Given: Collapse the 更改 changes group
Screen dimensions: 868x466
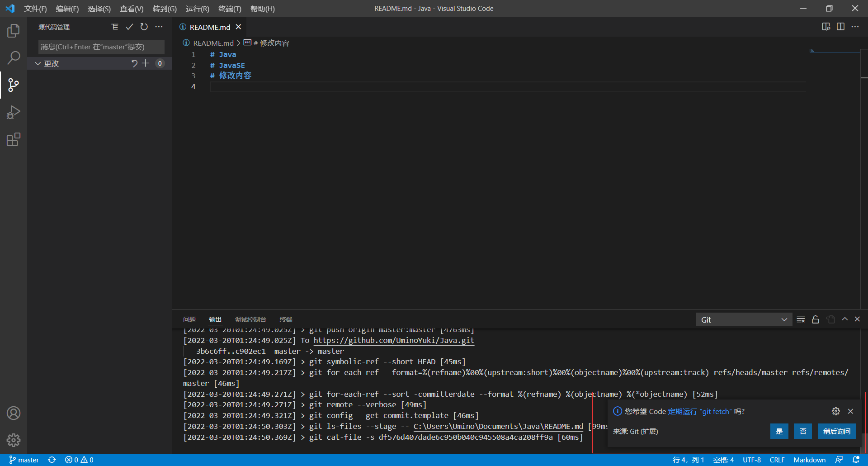Looking at the screenshot, I should click(38, 63).
